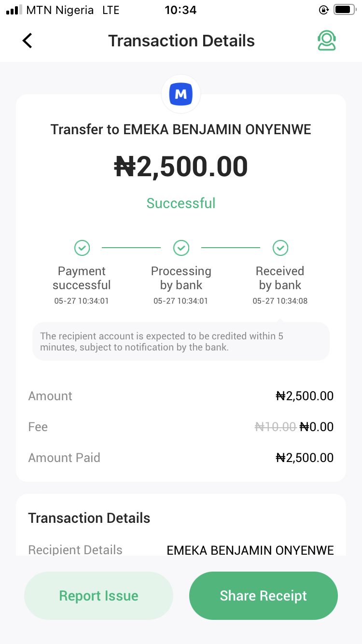Tap the ₦2,500.00 headline amount
Image resolution: width=362 pixels, height=644 pixels.
coord(181,167)
